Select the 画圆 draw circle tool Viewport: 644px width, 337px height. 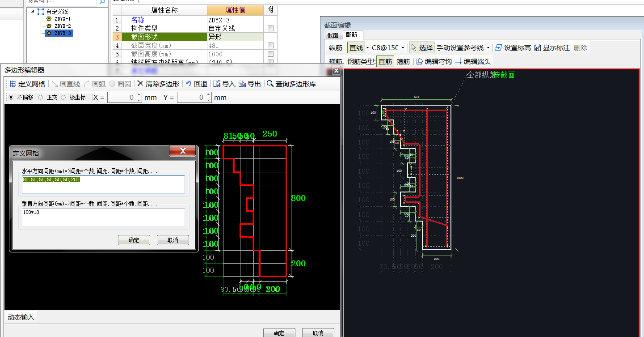click(x=120, y=84)
